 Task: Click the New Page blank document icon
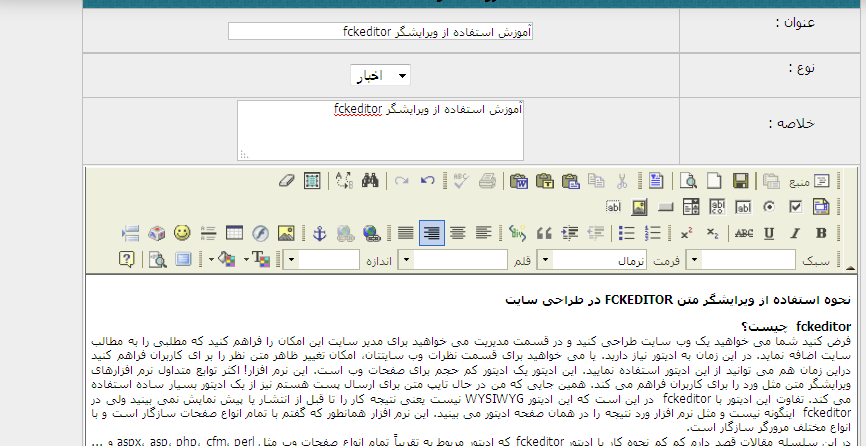714,180
